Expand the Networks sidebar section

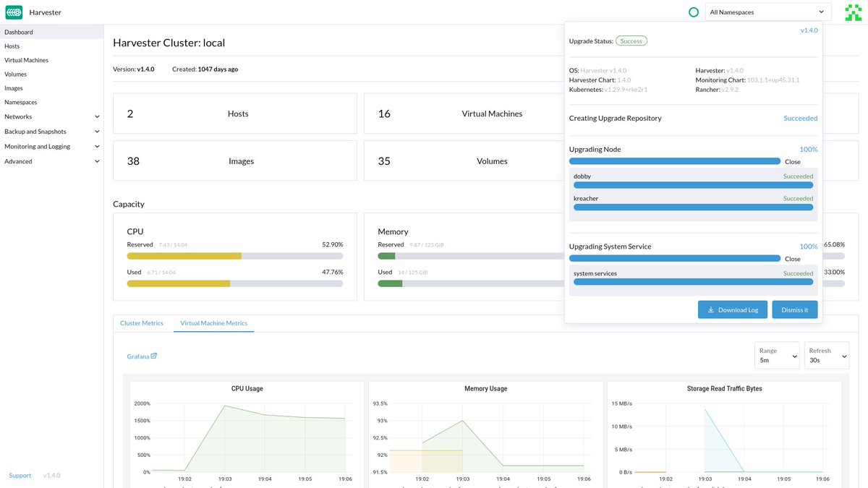pos(51,116)
